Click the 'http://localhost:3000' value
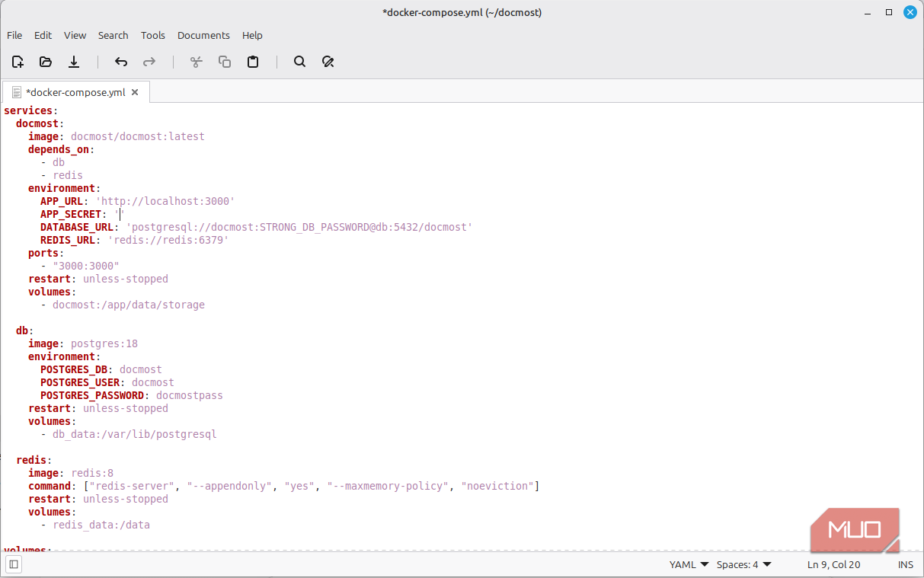The width and height of the screenshot is (924, 578). pos(165,202)
